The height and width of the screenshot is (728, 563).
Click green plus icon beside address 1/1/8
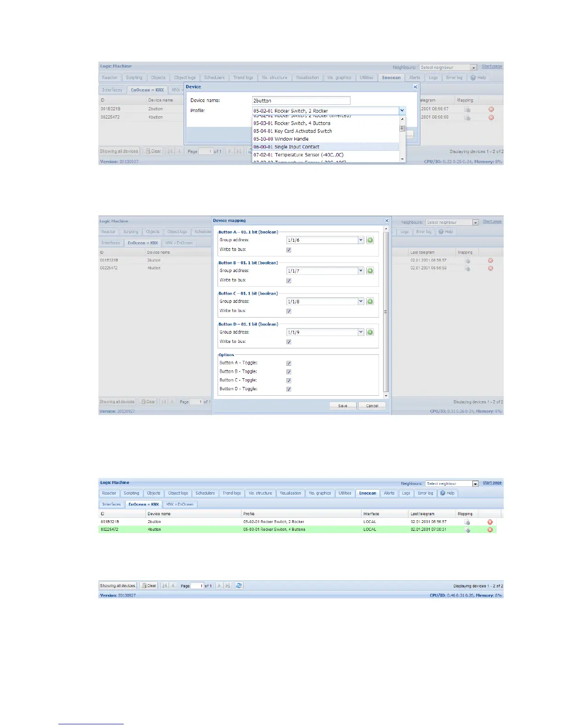370,301
